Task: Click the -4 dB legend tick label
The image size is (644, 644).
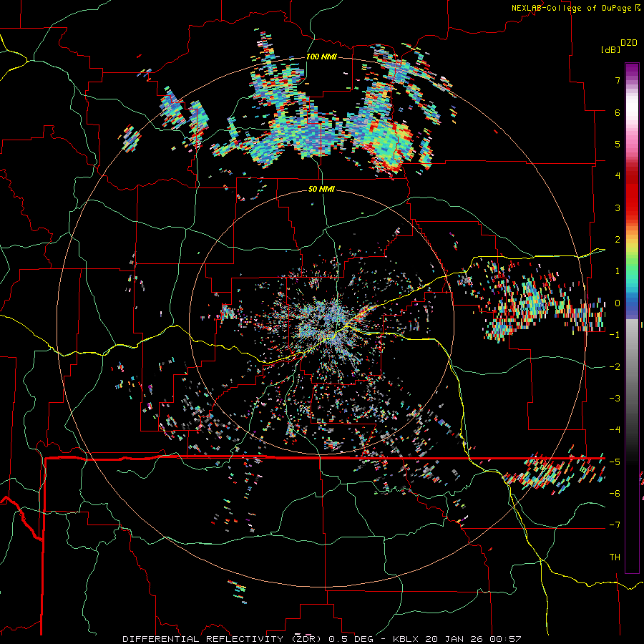Action: 615,430
